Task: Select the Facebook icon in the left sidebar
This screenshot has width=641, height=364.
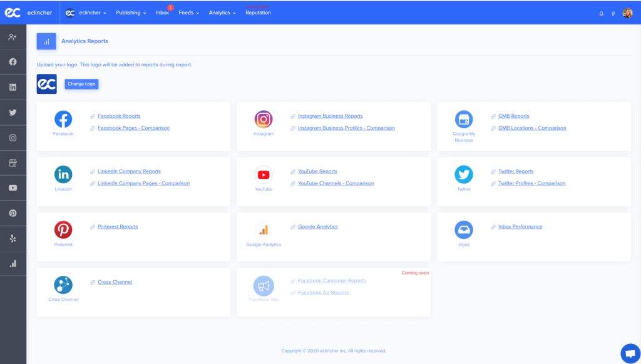Action: point(13,61)
